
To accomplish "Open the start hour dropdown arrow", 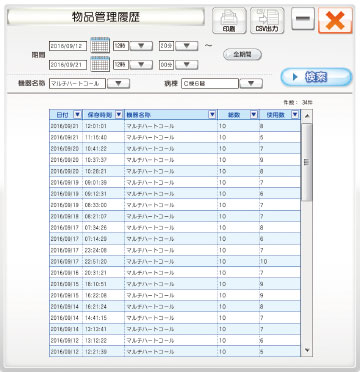I will pyautogui.click(x=141, y=46).
